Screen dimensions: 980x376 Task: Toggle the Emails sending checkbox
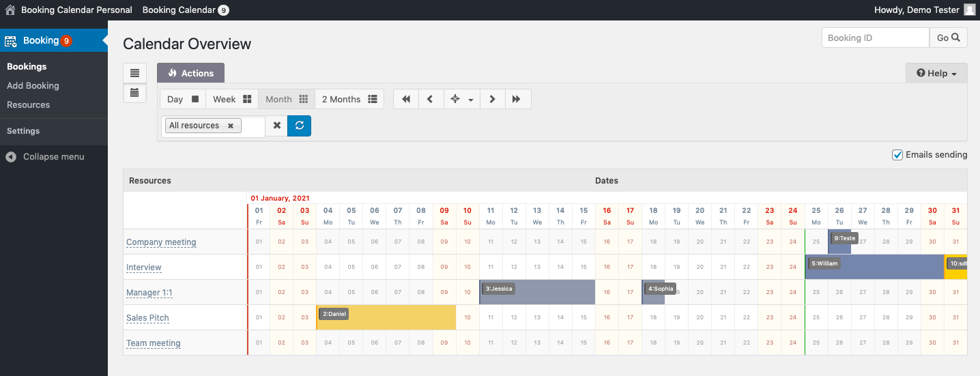coord(897,155)
